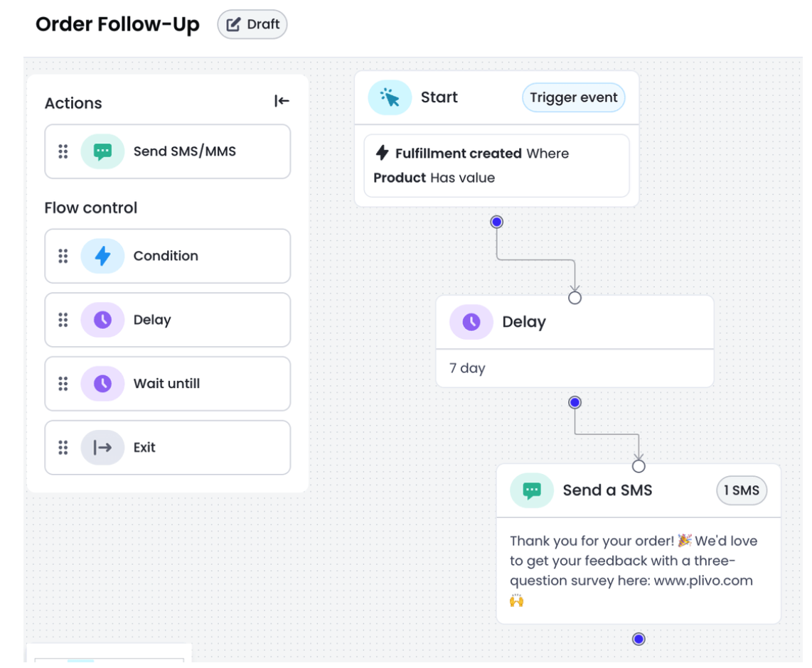Collapse the Actions side panel

282,102
